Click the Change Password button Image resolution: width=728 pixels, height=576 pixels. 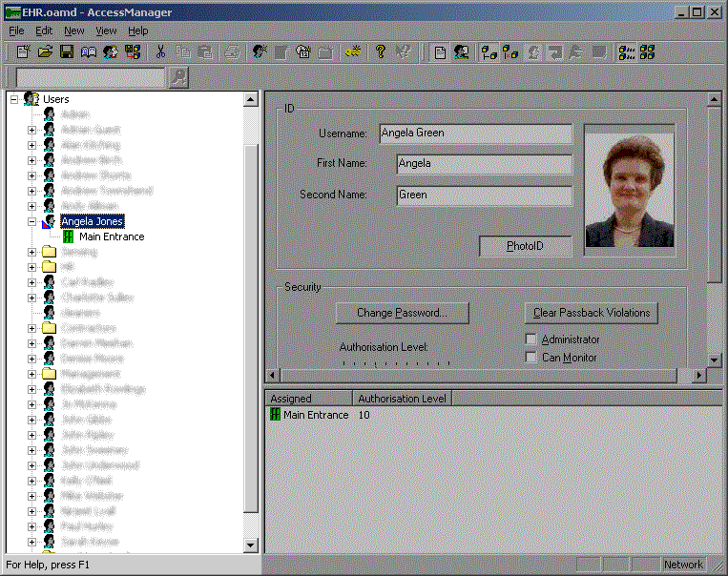click(401, 313)
